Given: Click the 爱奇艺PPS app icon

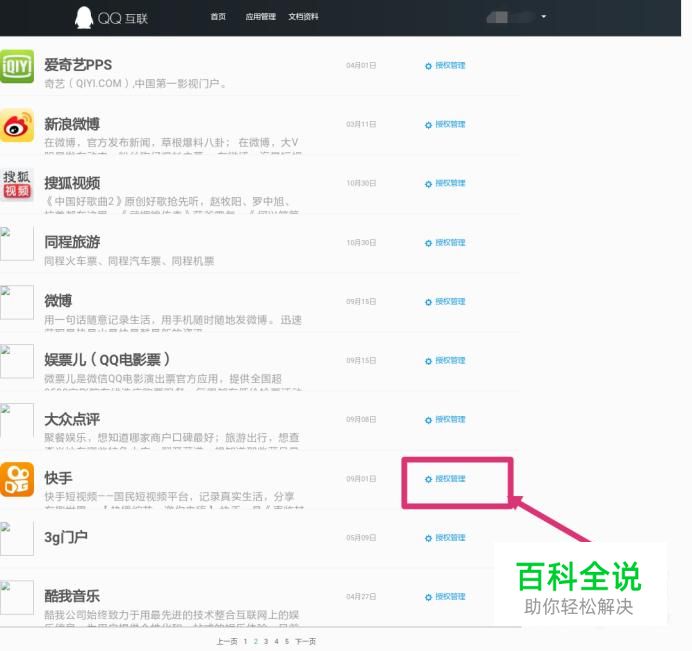Looking at the screenshot, I should (x=17, y=66).
